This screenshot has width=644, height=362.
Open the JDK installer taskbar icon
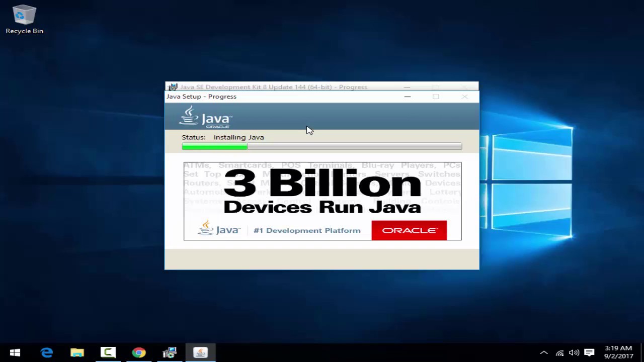[170, 353]
